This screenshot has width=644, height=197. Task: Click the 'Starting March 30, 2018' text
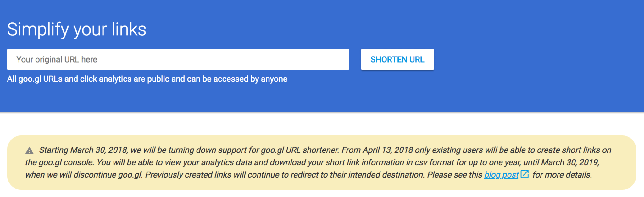(x=83, y=150)
